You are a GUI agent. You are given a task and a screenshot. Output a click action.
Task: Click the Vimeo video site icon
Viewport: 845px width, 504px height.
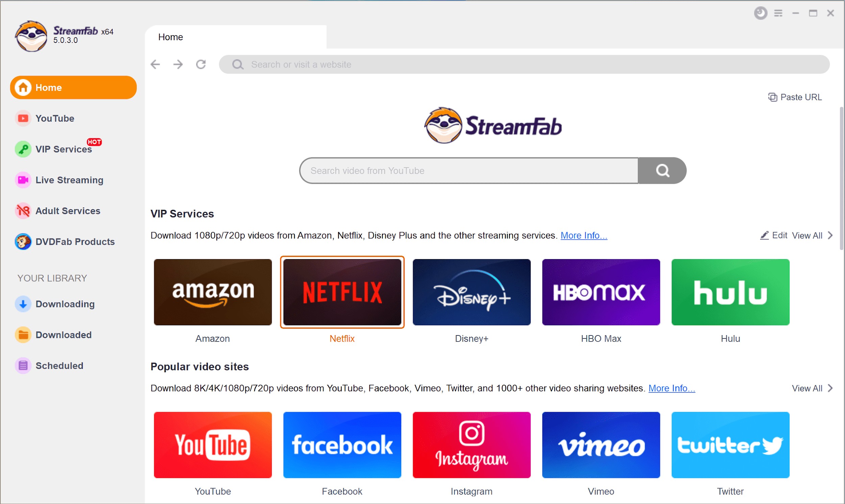601,445
